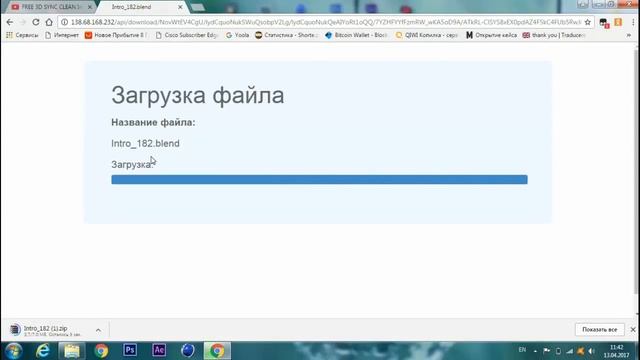Open Action Center flag icon

tap(547, 351)
